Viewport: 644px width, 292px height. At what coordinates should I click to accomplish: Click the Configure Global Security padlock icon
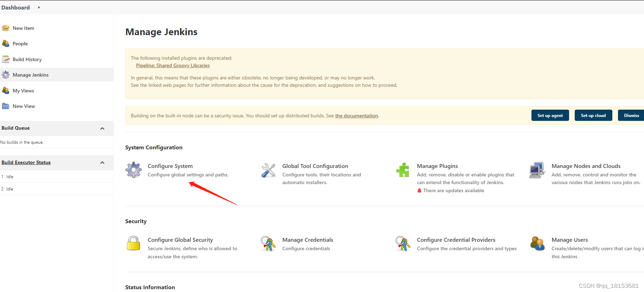[x=134, y=243]
